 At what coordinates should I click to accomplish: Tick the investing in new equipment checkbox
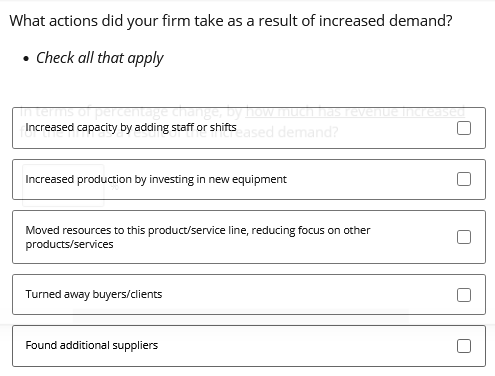point(464,179)
